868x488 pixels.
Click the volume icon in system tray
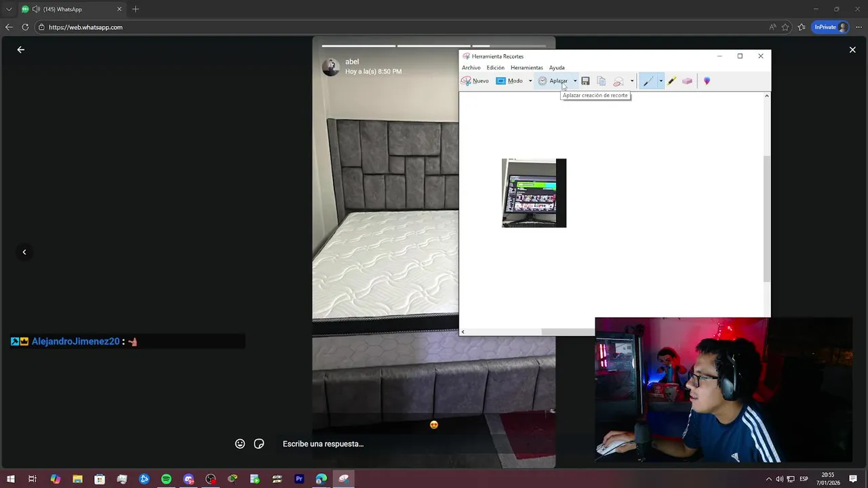pos(779,479)
